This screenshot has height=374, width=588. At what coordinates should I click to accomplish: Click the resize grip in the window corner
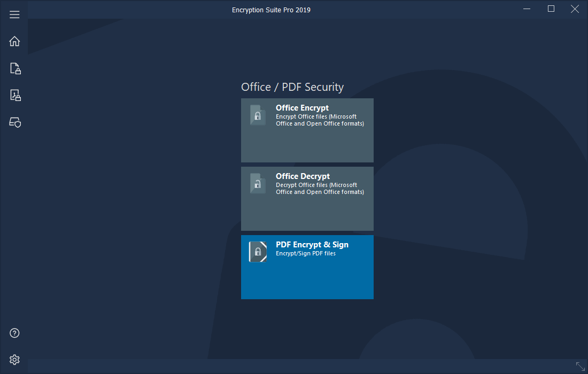tap(580, 366)
